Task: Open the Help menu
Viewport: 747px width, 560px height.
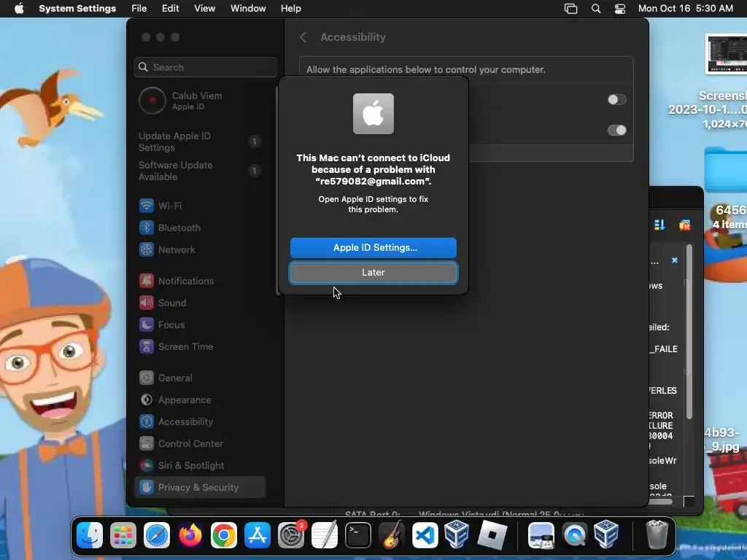Action: point(290,8)
